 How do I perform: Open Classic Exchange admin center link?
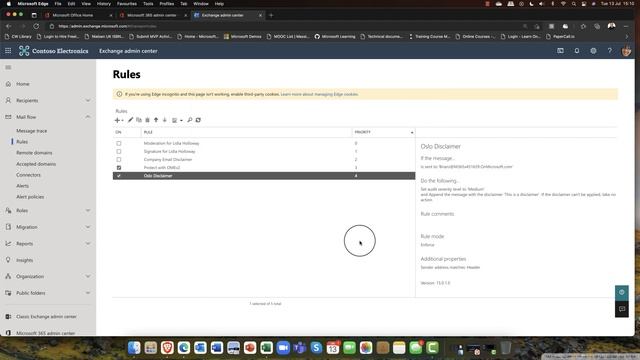[46, 317]
